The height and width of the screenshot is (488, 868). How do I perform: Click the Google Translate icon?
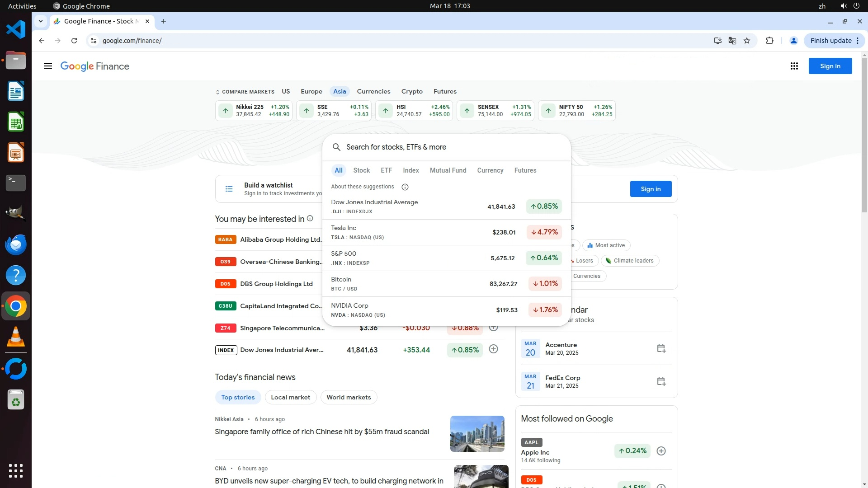(732, 41)
